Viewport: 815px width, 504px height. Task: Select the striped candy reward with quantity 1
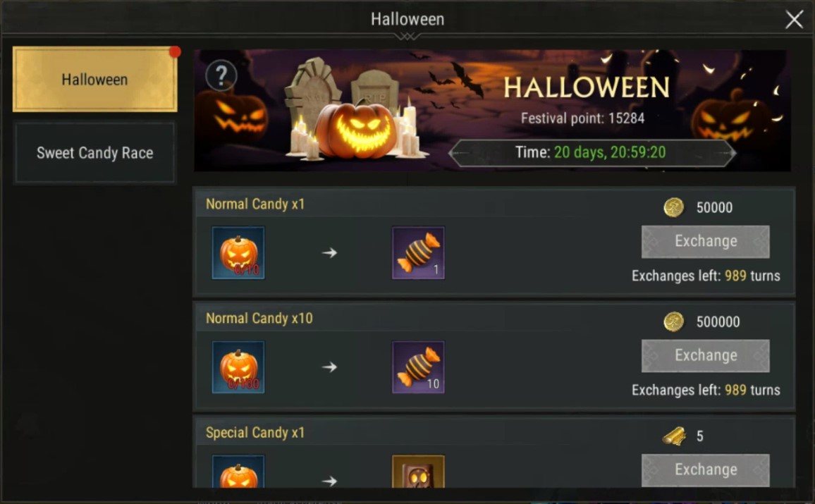coord(418,252)
